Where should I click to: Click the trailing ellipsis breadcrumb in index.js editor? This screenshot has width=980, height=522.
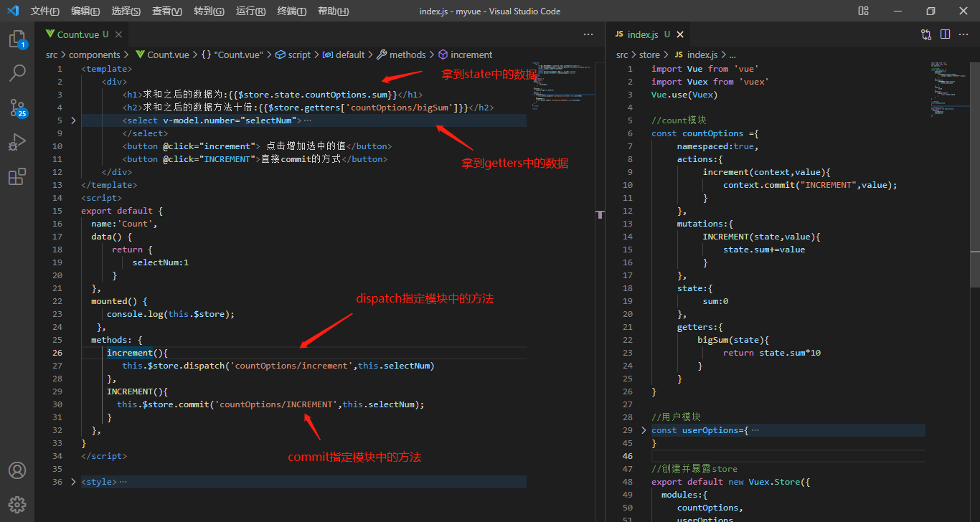coord(732,54)
